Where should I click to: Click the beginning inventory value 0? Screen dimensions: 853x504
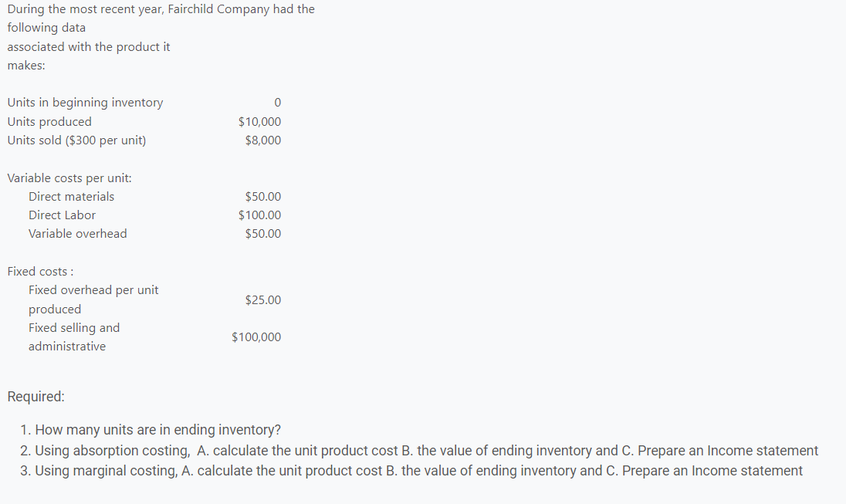pyautogui.click(x=277, y=103)
